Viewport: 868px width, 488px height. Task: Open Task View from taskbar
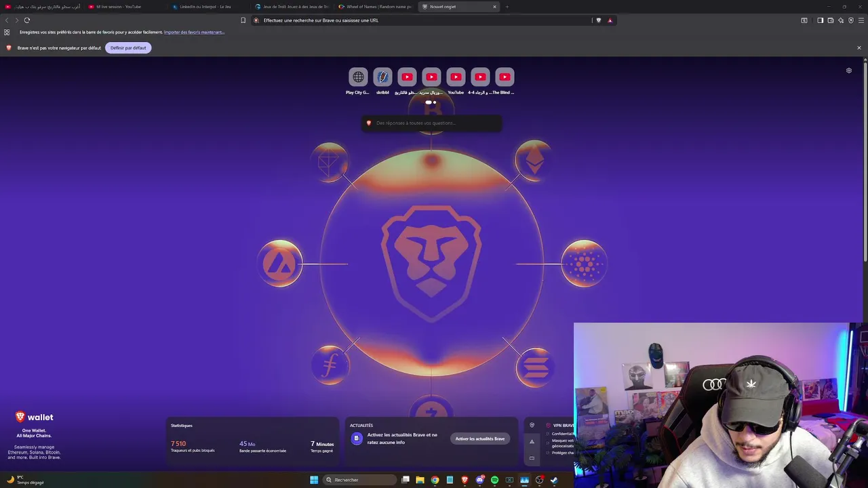click(x=406, y=480)
